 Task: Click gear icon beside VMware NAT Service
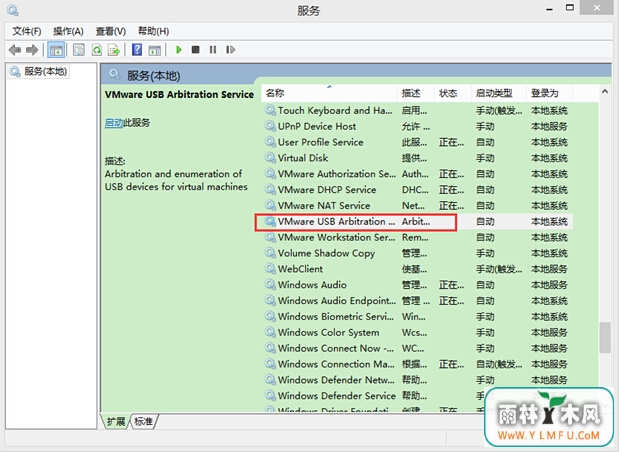(270, 205)
